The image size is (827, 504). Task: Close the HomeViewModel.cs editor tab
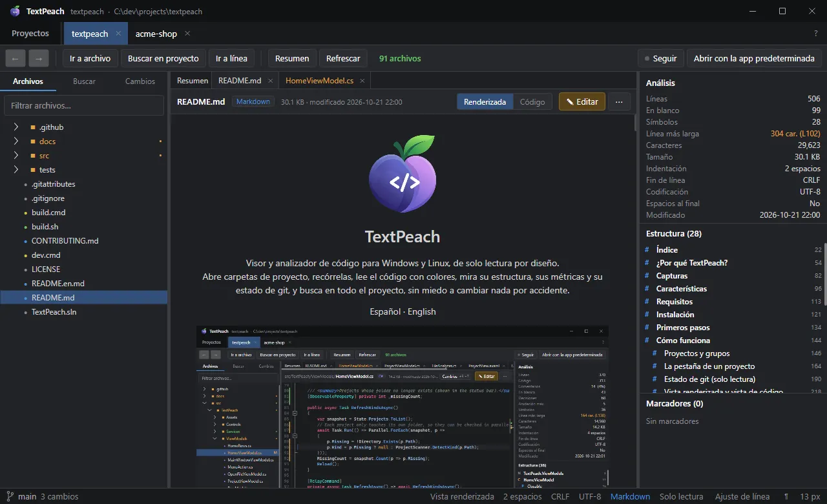[362, 81]
